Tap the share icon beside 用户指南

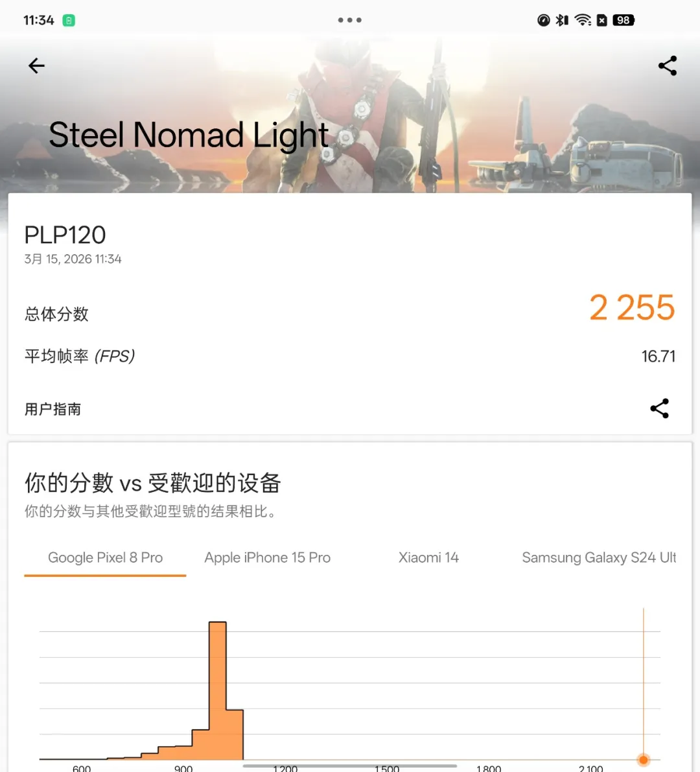[x=659, y=408]
